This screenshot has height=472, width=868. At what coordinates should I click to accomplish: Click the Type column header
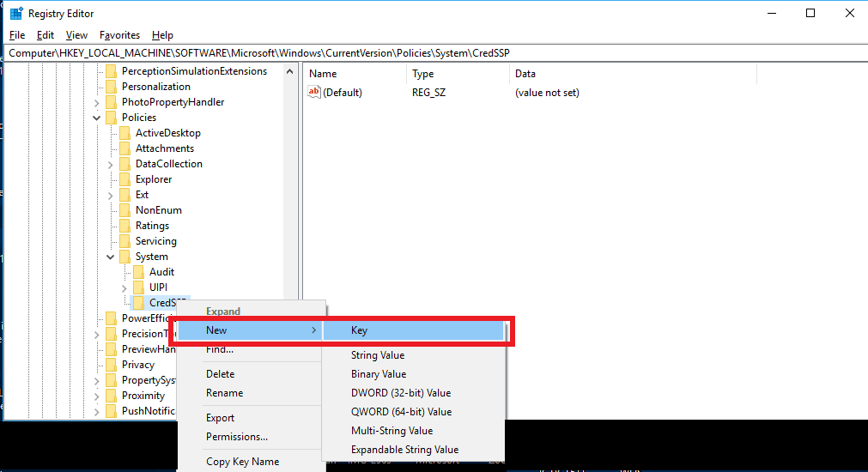pyautogui.click(x=458, y=74)
